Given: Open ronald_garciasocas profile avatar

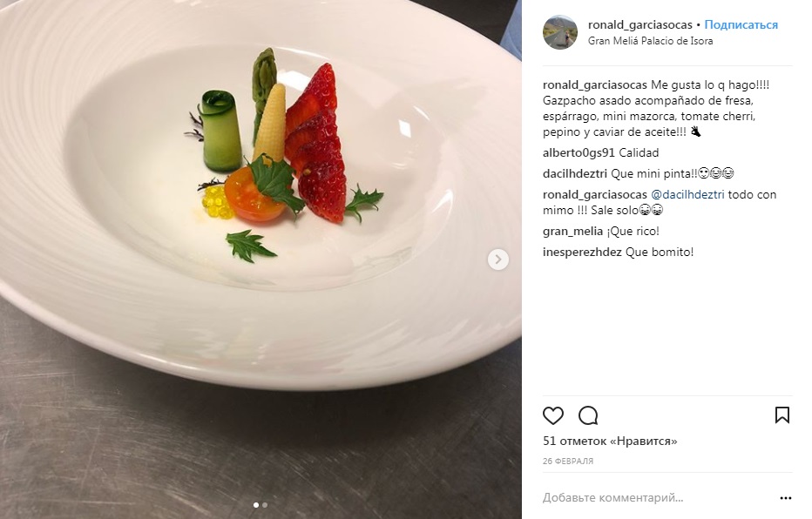Looking at the screenshot, I should point(560,32).
